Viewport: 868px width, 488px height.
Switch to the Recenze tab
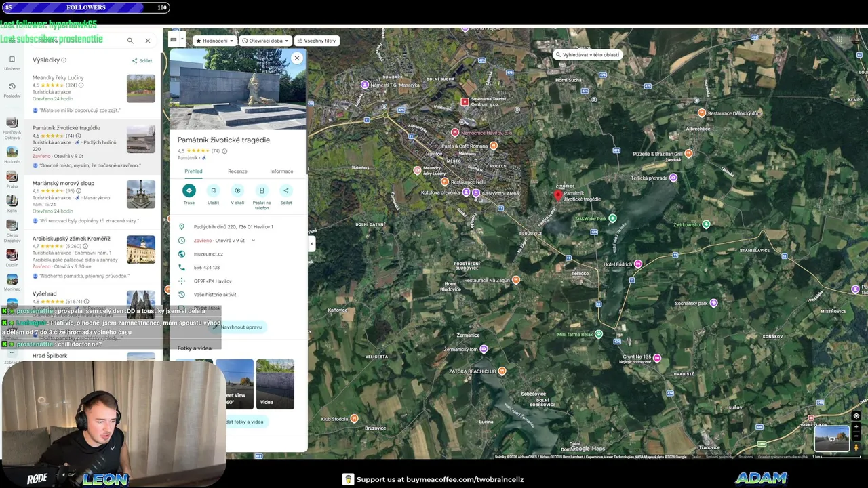237,171
